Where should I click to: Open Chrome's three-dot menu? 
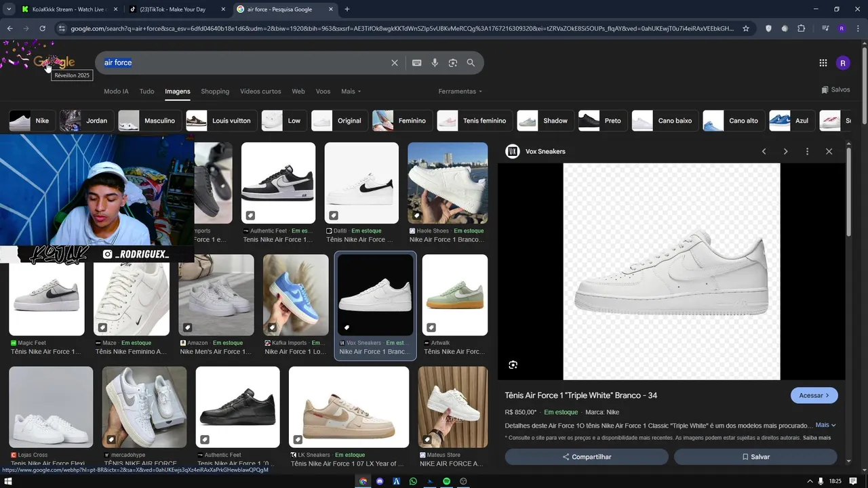pyautogui.click(x=857, y=28)
